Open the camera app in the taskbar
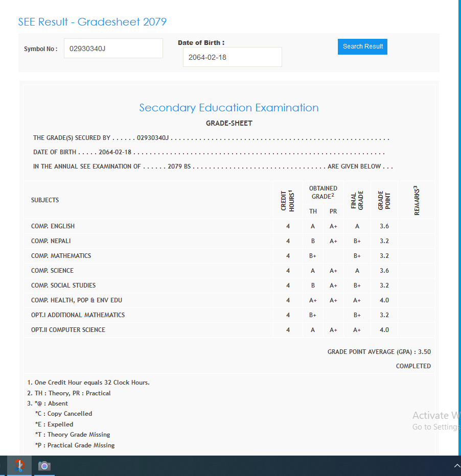The height and width of the screenshot is (476, 461). [x=44, y=466]
